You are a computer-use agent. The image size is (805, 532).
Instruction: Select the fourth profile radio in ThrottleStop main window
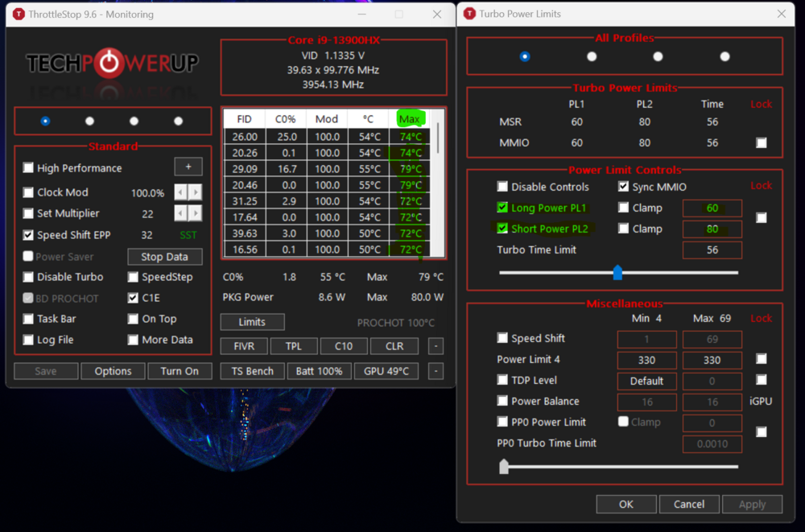pos(178,121)
